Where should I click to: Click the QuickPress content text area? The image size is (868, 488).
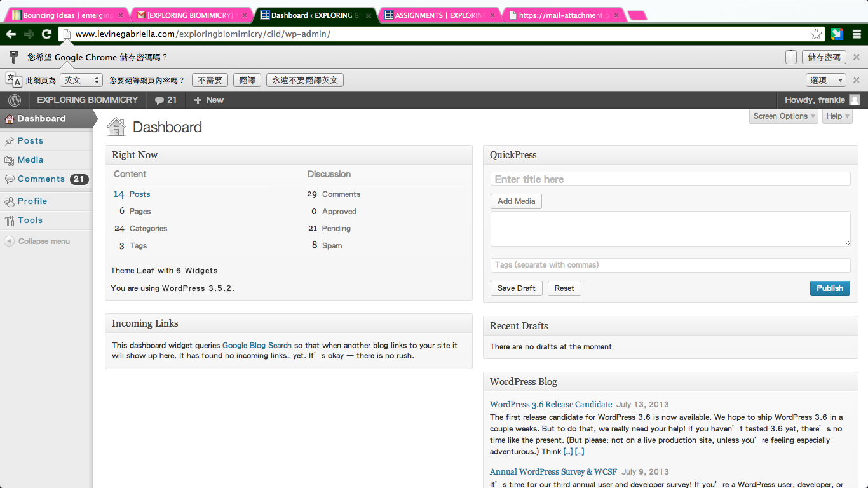pos(670,229)
